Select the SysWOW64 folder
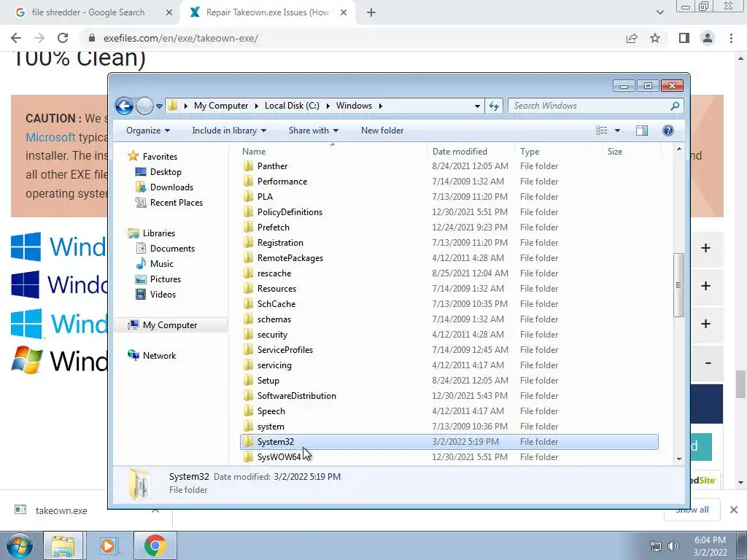 [279, 457]
